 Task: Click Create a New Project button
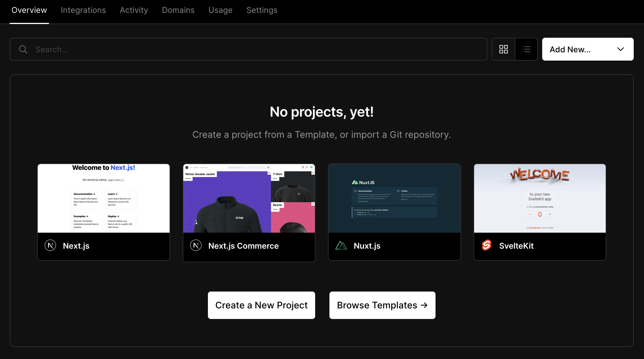click(x=261, y=305)
